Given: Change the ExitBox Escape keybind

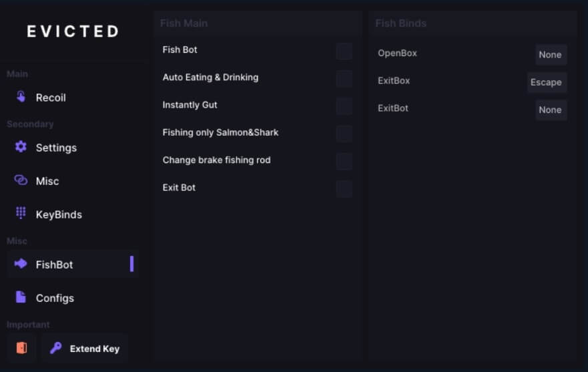Looking at the screenshot, I should pos(546,82).
